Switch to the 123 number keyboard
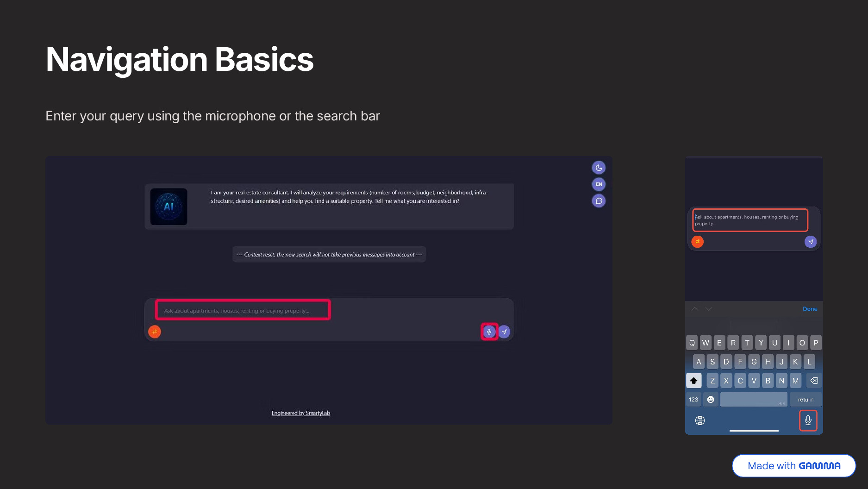868x489 pixels. pyautogui.click(x=693, y=400)
